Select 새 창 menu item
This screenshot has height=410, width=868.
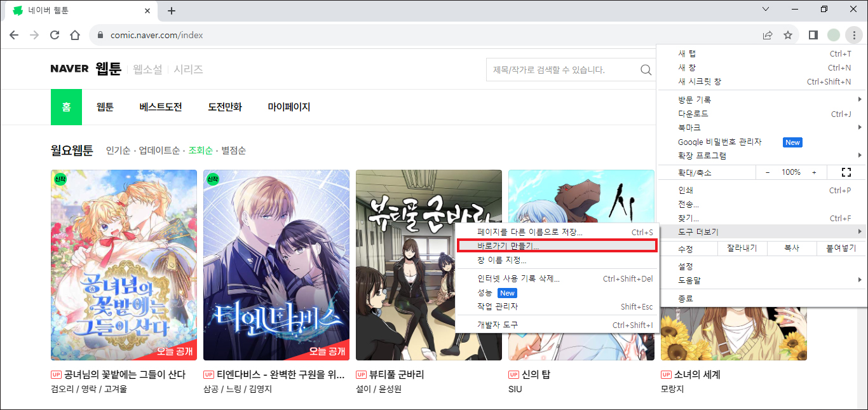pos(761,67)
